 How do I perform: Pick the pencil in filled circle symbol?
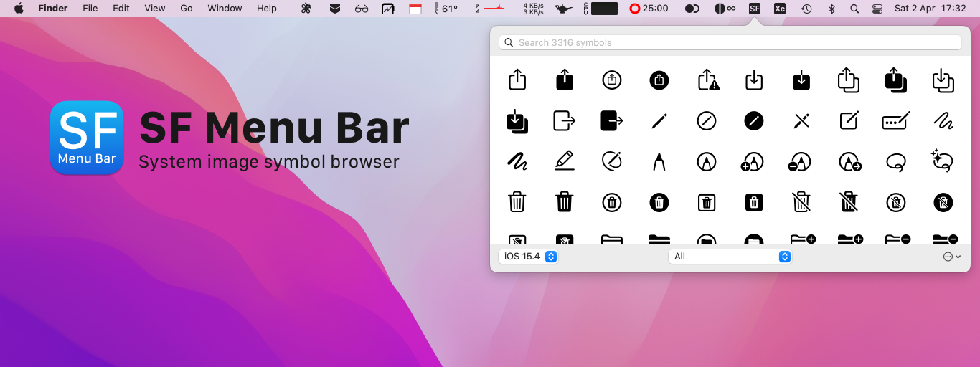click(x=754, y=121)
